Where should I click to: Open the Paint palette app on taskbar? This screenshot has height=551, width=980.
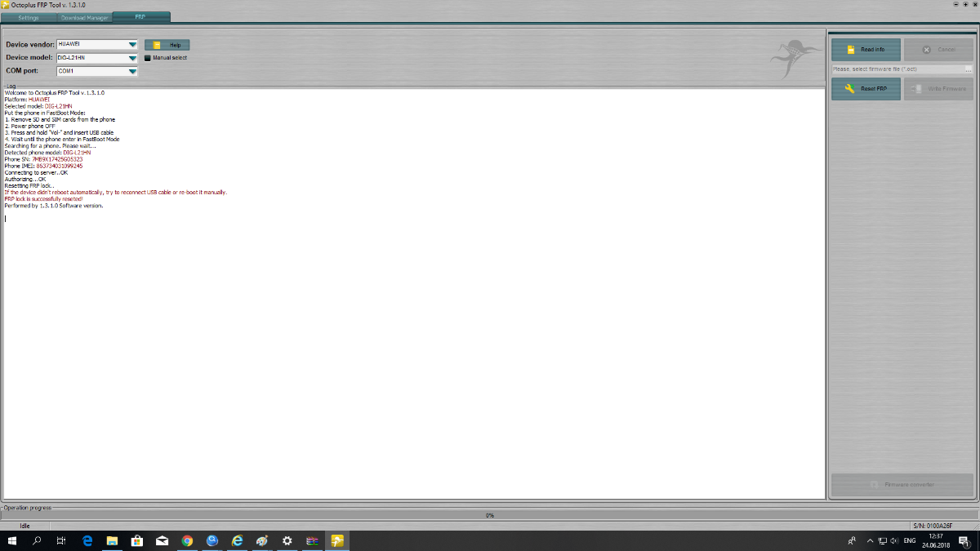click(x=262, y=540)
